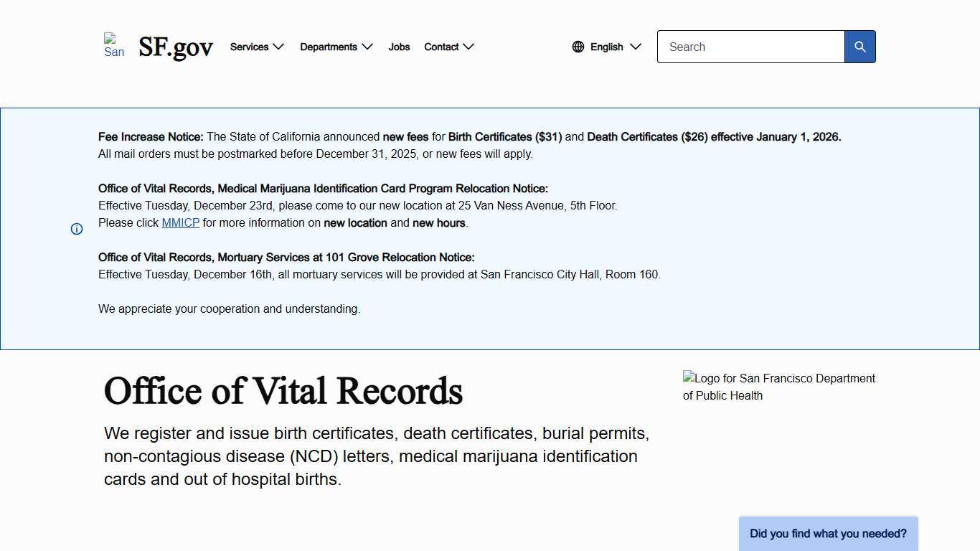The width and height of the screenshot is (980, 551).
Task: Click the English dropdown chevron
Action: click(x=636, y=47)
